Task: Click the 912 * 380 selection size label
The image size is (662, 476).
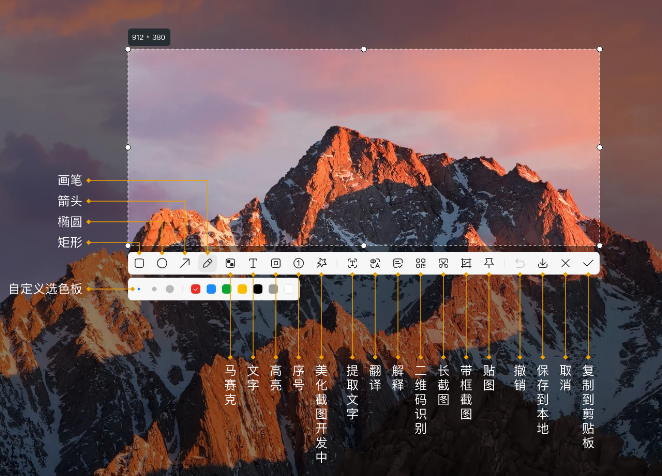Action: point(149,37)
